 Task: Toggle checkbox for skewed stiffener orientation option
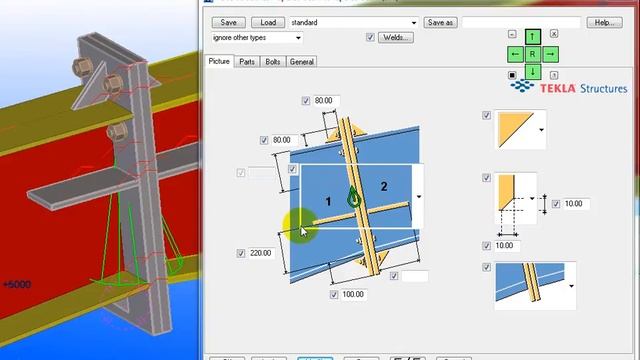[x=487, y=267]
